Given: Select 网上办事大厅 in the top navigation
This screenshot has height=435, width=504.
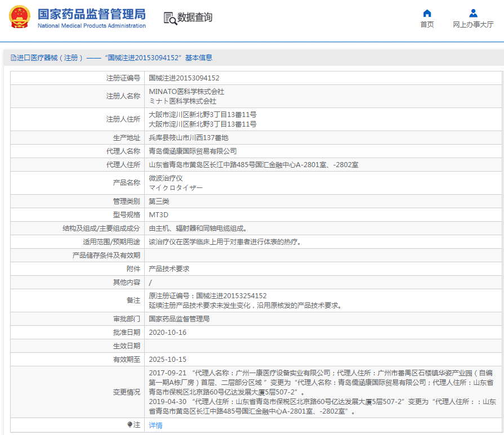Looking at the screenshot, I should (x=472, y=25).
